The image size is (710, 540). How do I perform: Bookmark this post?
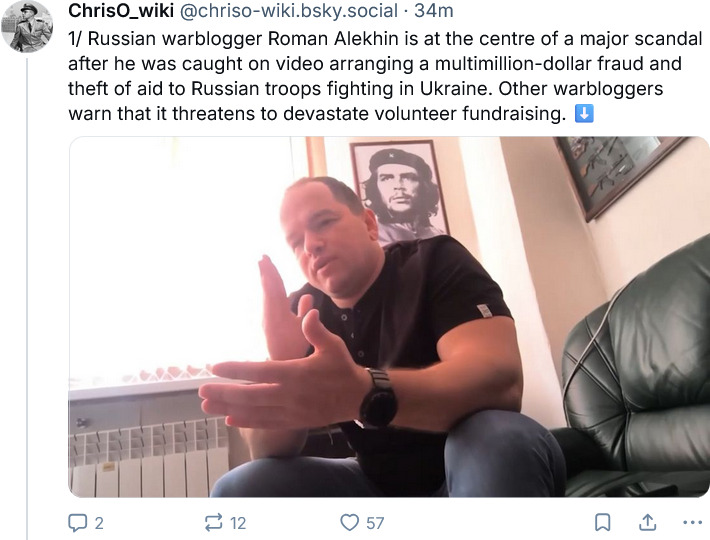coord(602,522)
